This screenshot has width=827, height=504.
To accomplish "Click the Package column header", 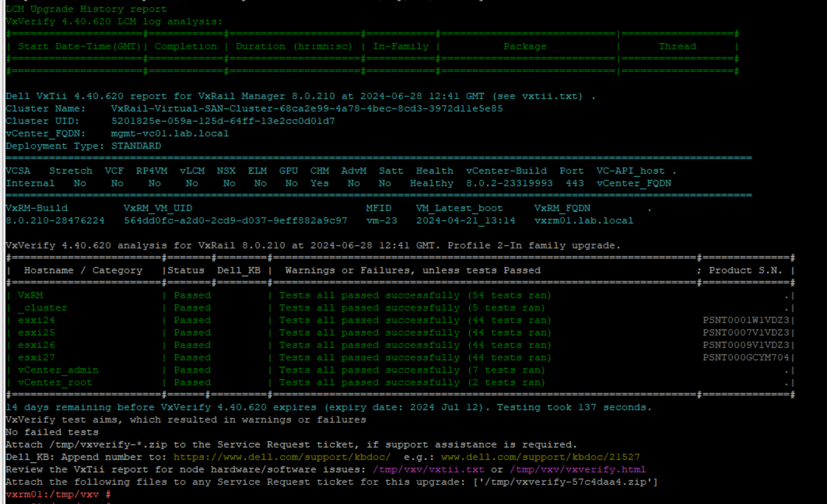I will (525, 46).
